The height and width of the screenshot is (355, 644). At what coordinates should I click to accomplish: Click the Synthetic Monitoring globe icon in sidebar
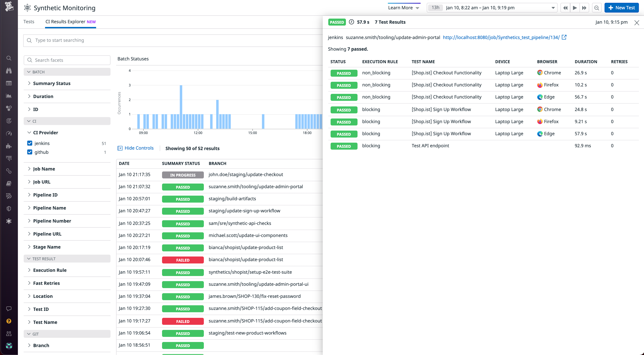9,221
